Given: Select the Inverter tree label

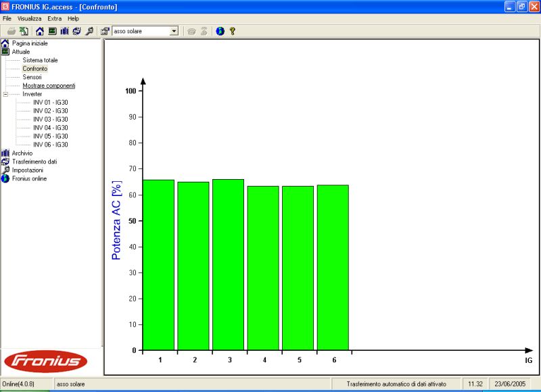Looking at the screenshot, I should tap(32, 94).
